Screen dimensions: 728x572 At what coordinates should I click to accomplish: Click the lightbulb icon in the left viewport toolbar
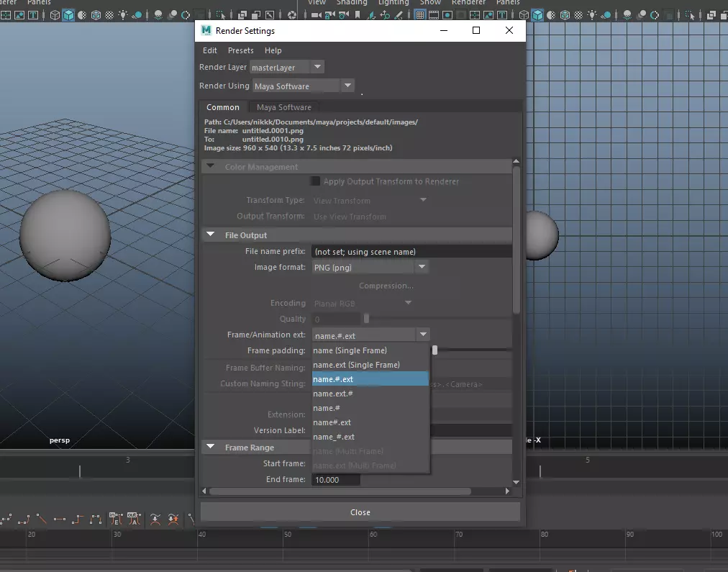point(123,15)
